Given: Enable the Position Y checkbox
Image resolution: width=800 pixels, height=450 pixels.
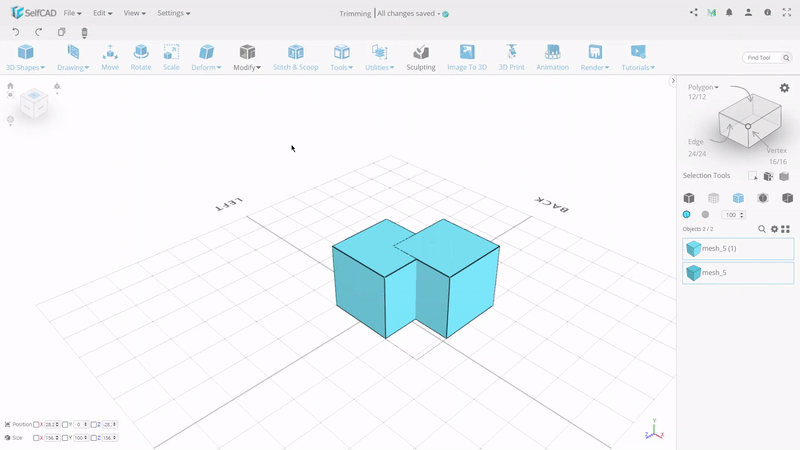Looking at the screenshot, I should (x=65, y=424).
